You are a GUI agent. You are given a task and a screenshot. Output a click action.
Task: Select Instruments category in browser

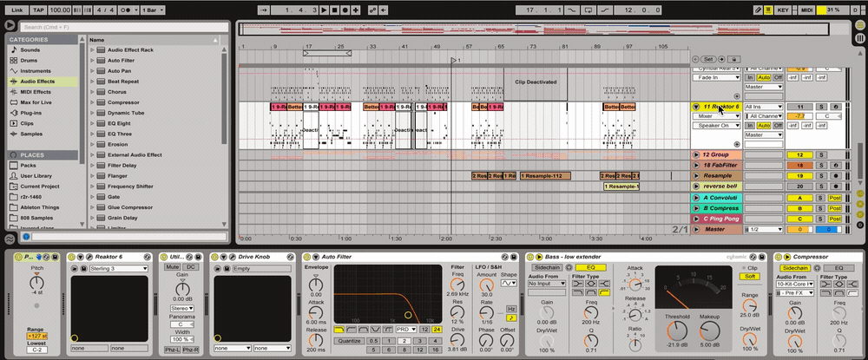36,71
